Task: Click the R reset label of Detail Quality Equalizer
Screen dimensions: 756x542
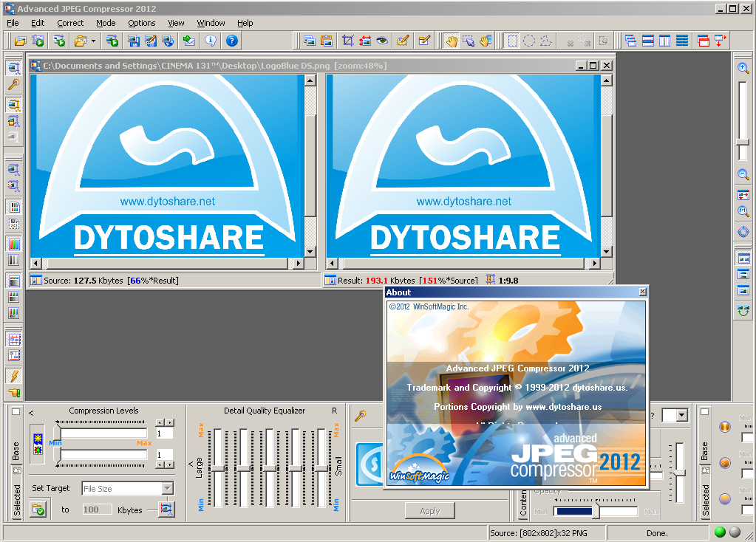Action: click(x=334, y=411)
